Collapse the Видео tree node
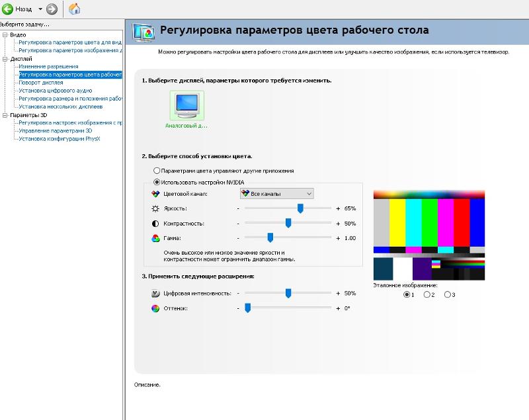Viewport: 529px width, 420px height. pyautogui.click(x=5, y=35)
